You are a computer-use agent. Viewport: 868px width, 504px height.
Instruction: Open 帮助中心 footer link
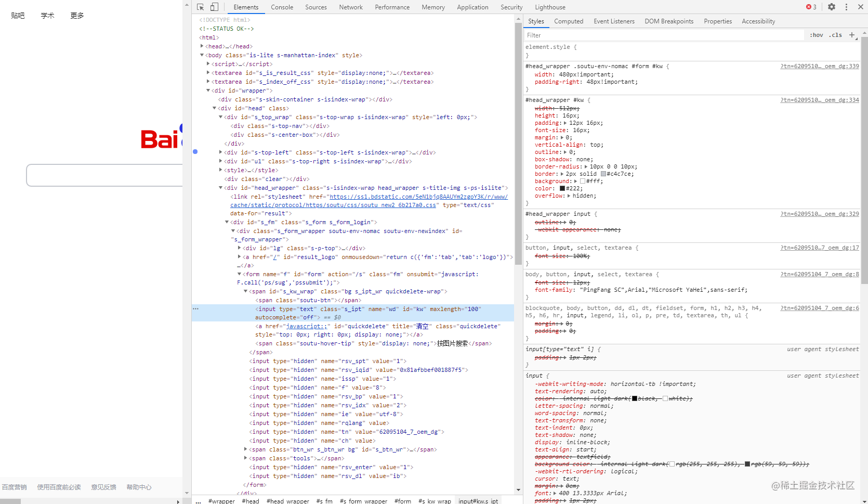pos(139,487)
